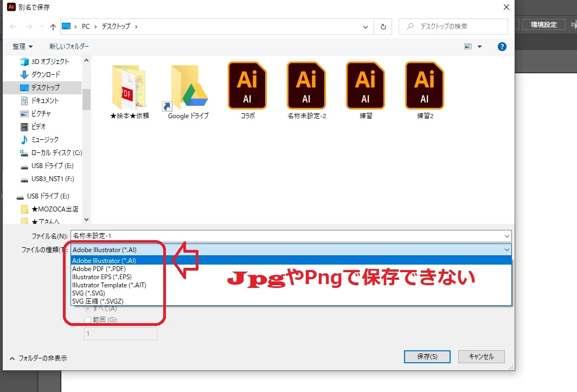This screenshot has width=577, height=392.
Task: Click the back navigation arrow
Action: click(x=13, y=27)
